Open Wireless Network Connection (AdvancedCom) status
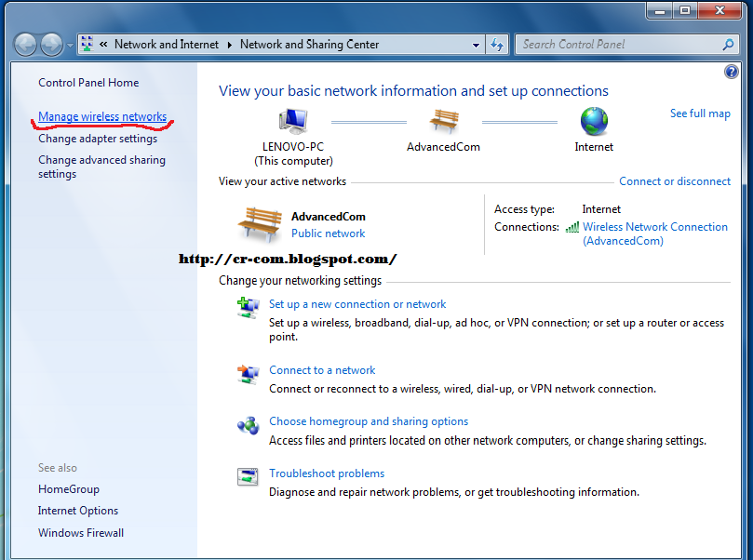The image size is (753, 560). pyautogui.click(x=655, y=233)
